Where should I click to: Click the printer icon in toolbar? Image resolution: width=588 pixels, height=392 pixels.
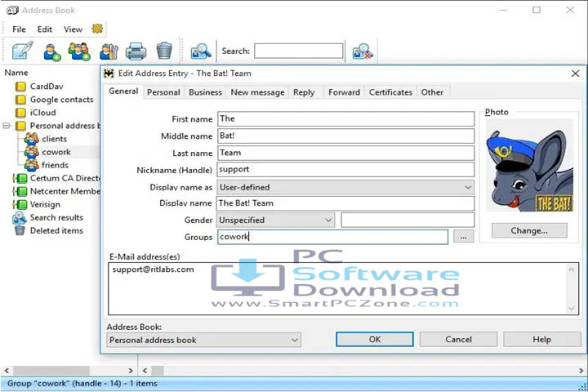click(x=136, y=51)
